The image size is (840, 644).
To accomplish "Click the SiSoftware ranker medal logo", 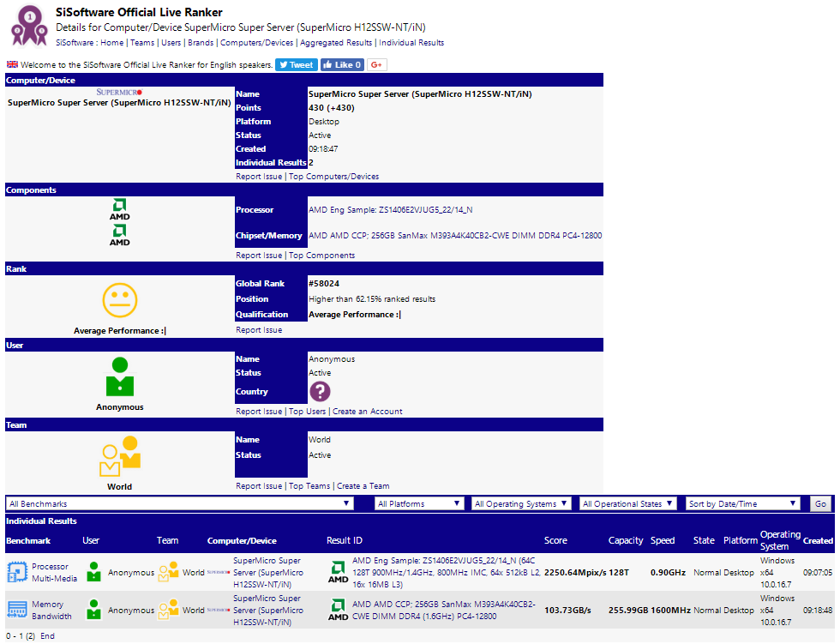I will click(x=29, y=26).
